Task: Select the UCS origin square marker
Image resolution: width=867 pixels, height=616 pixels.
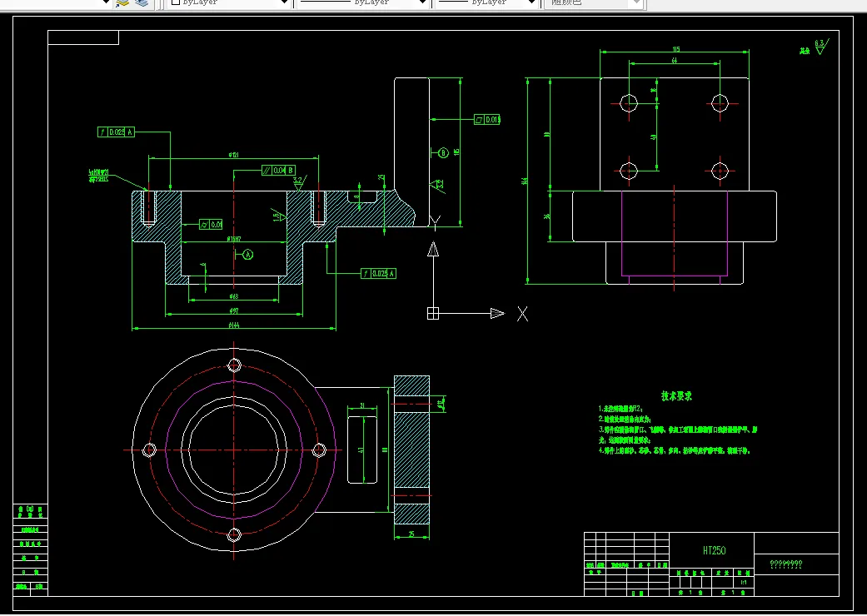Action: point(433,313)
